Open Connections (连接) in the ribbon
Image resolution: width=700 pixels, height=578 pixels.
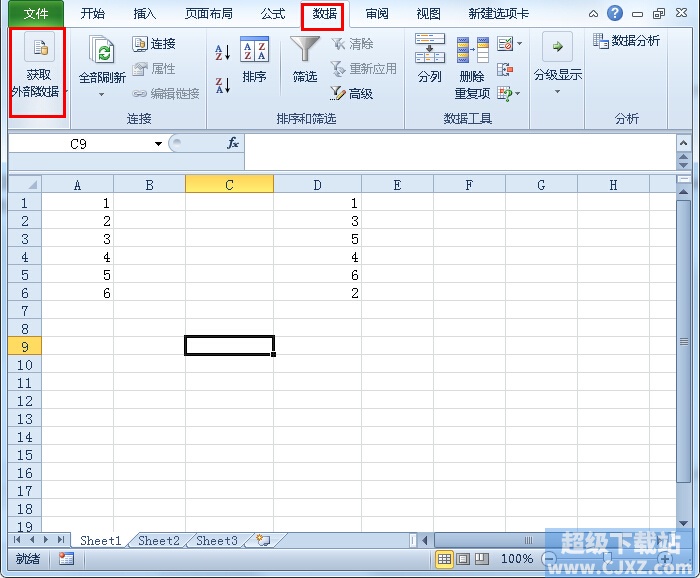click(154, 44)
